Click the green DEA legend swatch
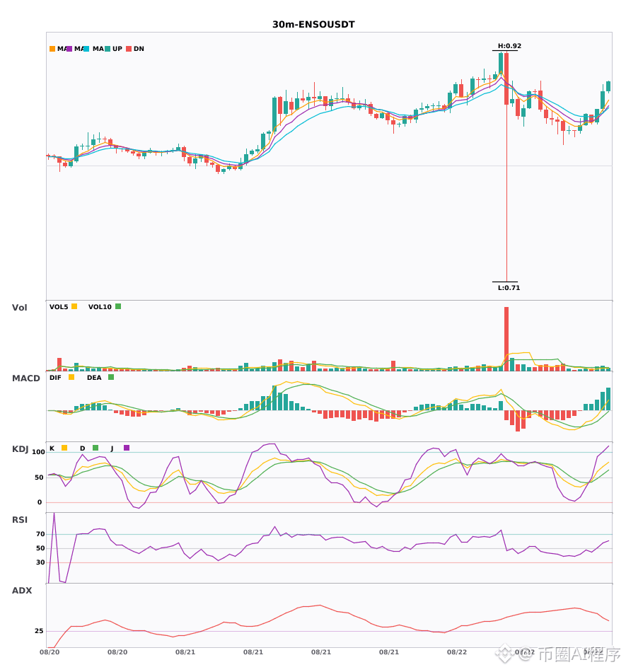 click(111, 377)
